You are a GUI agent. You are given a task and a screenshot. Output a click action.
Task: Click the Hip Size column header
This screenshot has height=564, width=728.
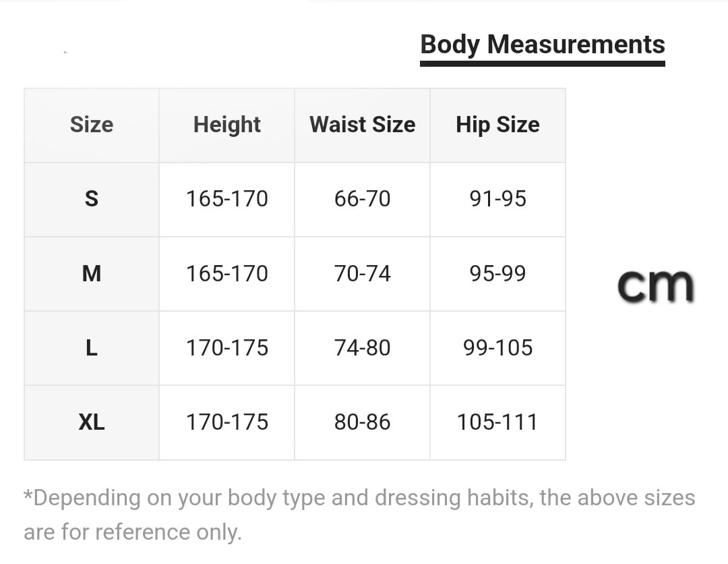tap(497, 125)
